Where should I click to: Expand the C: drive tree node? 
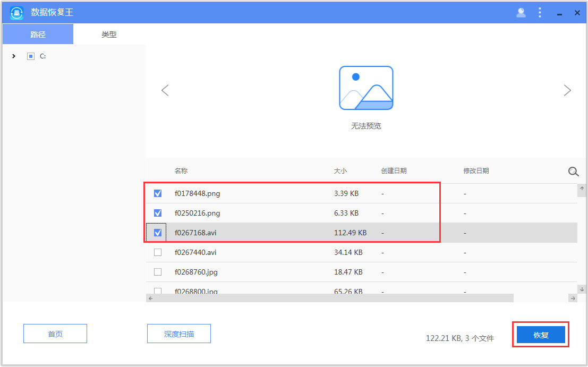13,56
